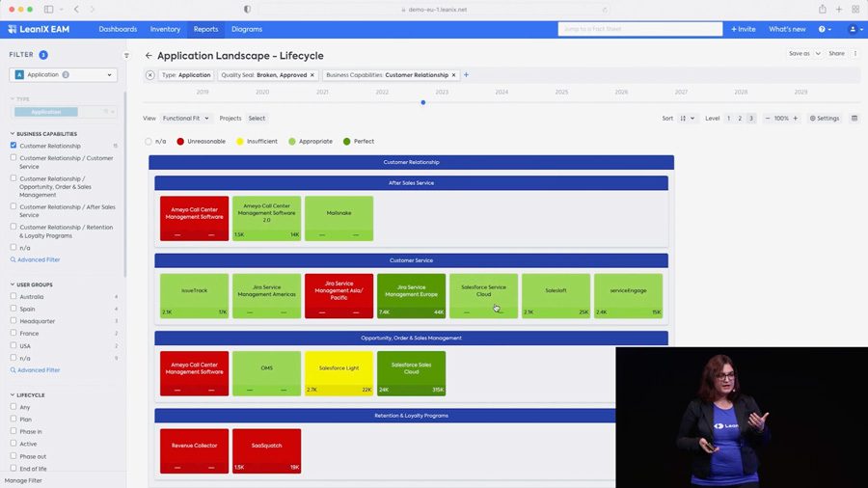Screen dimensions: 868x488
Task: Open Advanced Filter under User Groups
Action: point(35,370)
